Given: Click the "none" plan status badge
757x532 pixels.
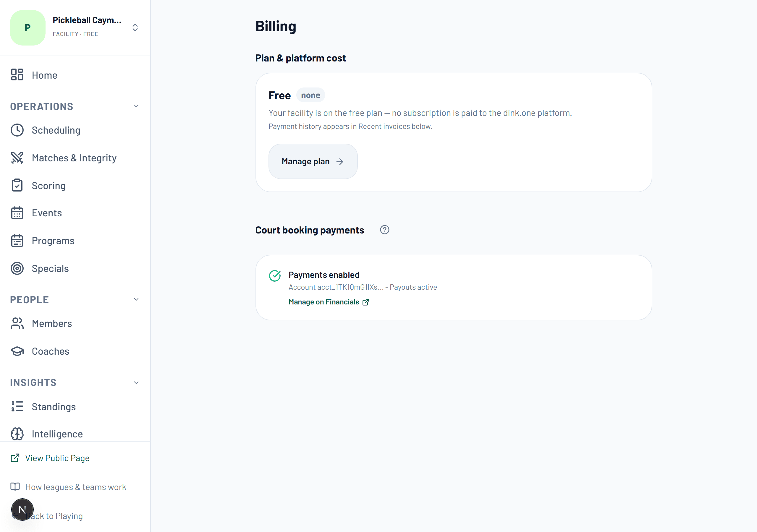Looking at the screenshot, I should (x=310, y=95).
